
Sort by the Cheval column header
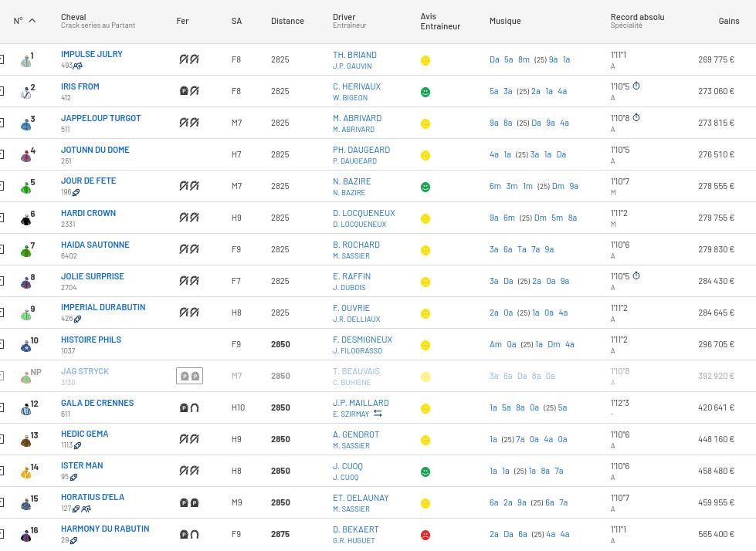point(73,17)
